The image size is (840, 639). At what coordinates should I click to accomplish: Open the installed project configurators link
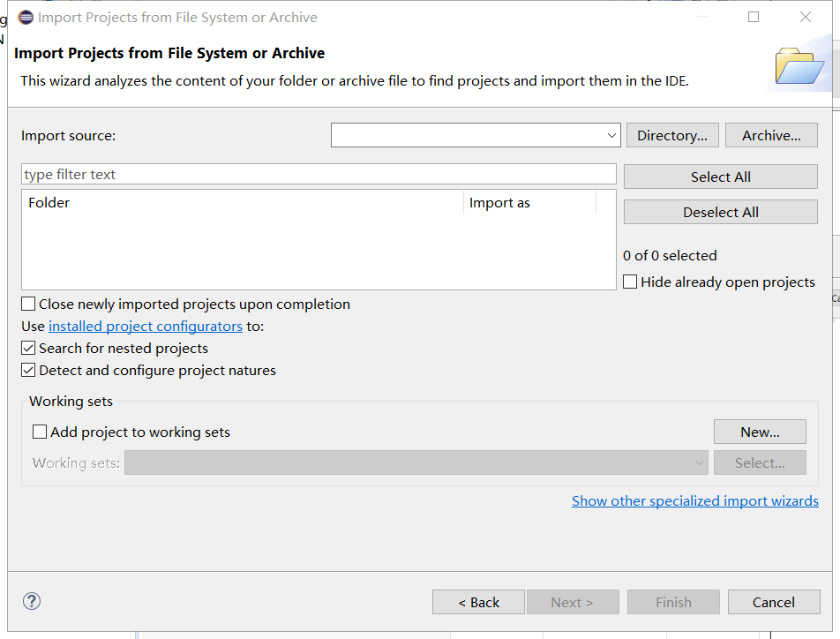[x=146, y=327]
